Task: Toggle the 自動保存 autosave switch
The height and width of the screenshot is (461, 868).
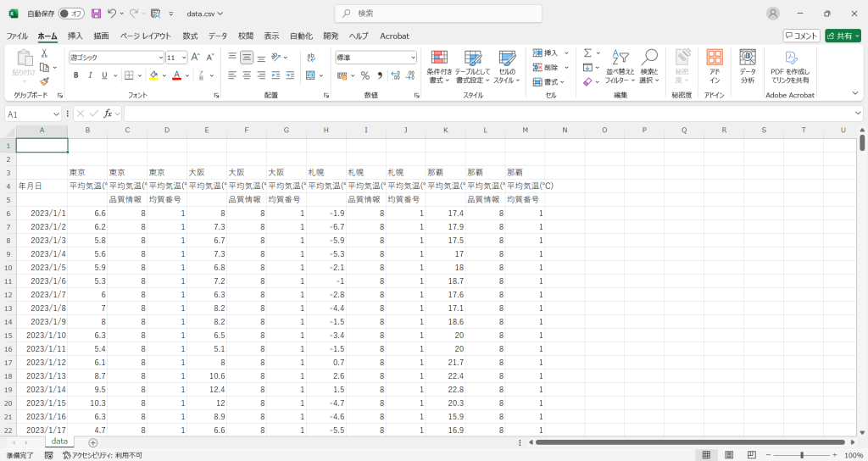Action: point(71,14)
